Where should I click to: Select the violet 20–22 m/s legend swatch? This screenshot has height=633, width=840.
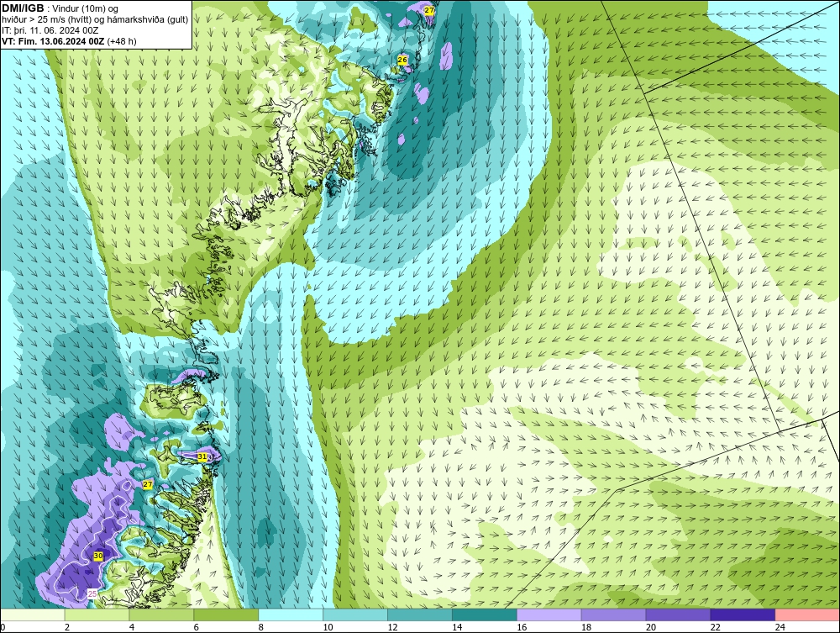pos(678,615)
